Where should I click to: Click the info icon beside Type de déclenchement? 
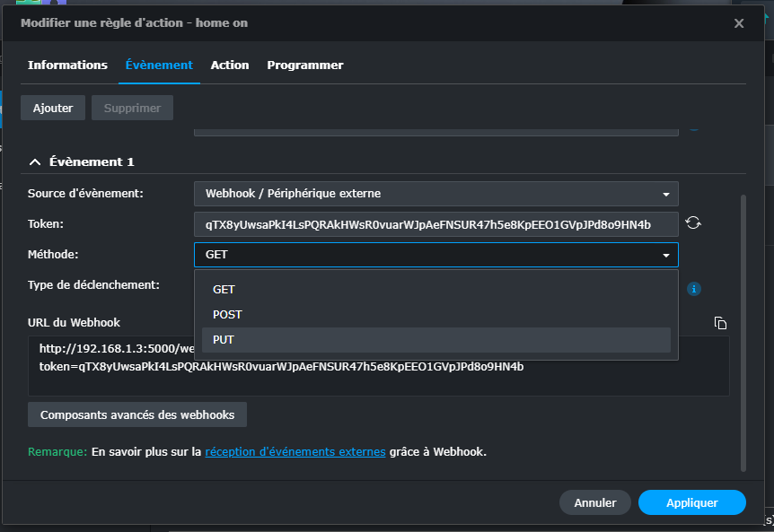click(693, 289)
